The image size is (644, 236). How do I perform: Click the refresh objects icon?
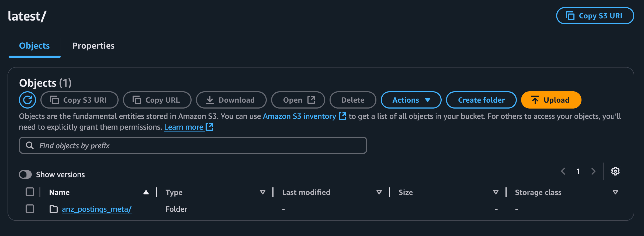(27, 100)
